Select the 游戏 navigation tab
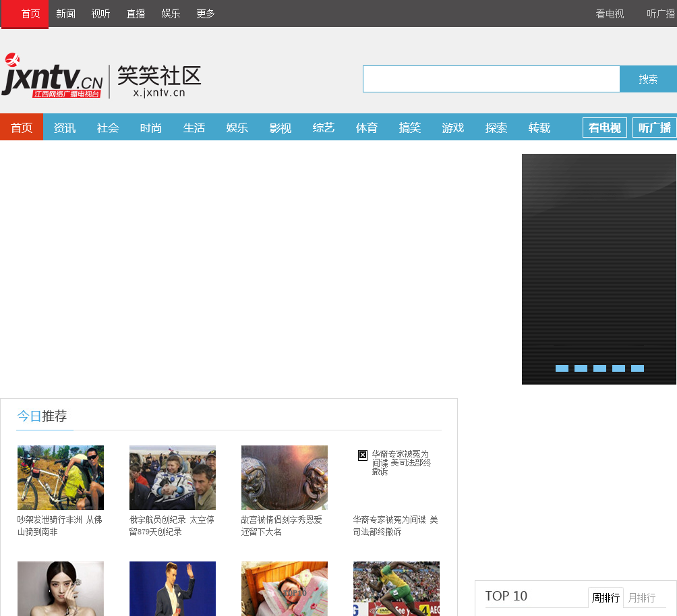 pyautogui.click(x=453, y=128)
